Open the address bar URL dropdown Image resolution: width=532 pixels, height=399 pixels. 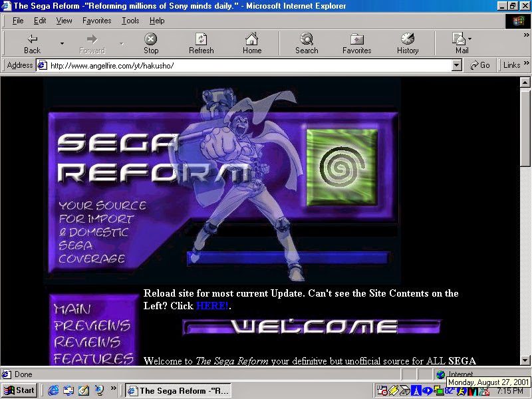[x=456, y=65]
